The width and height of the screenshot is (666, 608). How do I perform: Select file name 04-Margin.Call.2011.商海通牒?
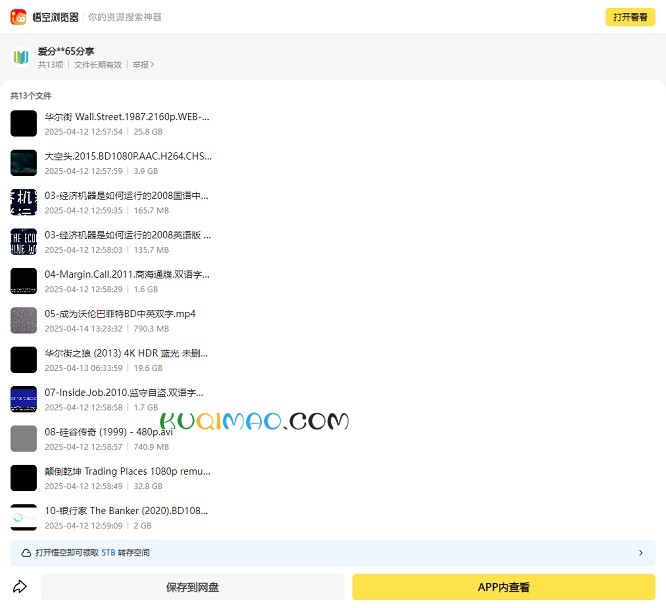(x=127, y=274)
